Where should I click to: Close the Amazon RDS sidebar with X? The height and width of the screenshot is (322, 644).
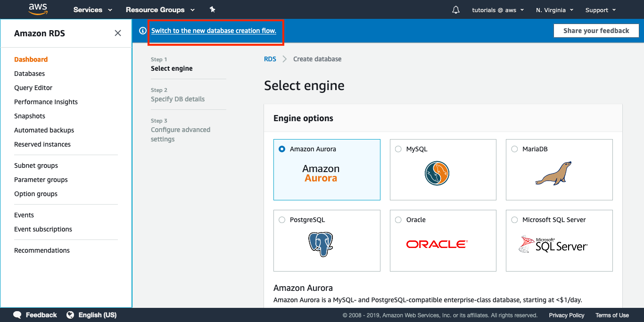click(118, 33)
